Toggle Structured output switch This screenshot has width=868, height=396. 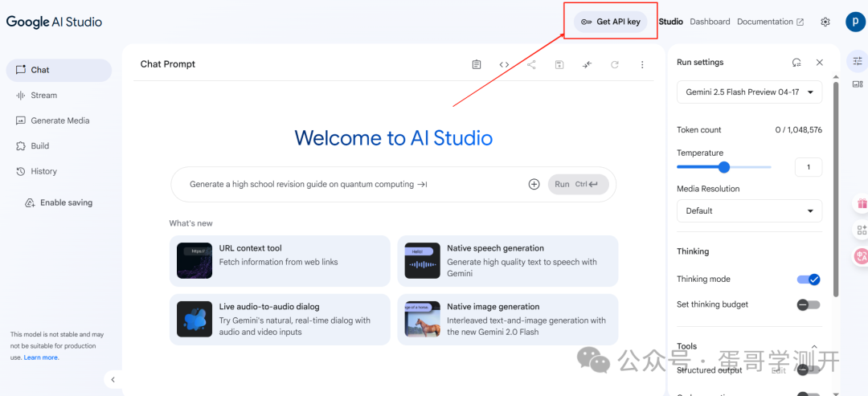(x=809, y=370)
